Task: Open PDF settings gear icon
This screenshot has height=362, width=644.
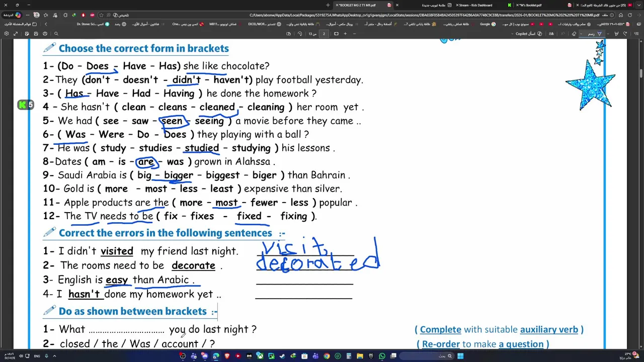Action: click(x=7, y=34)
